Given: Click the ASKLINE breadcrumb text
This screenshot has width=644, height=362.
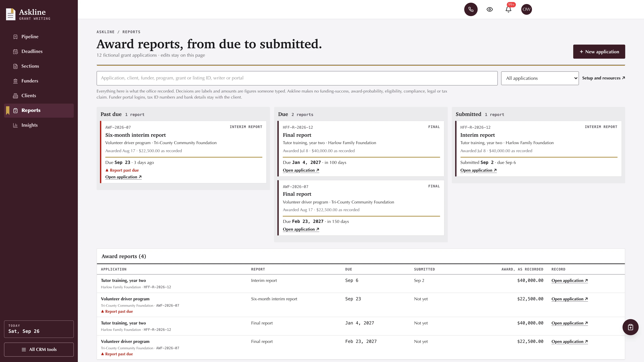Looking at the screenshot, I should (x=105, y=32).
